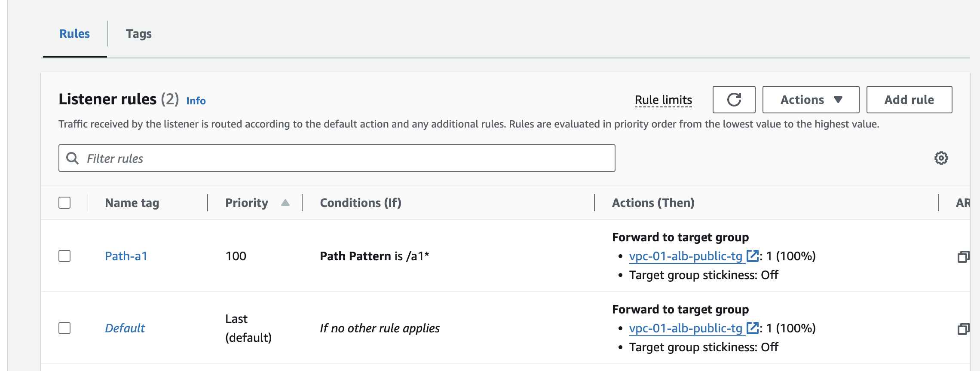Open vpc-01-alb-public-tg link in Default row
The height and width of the screenshot is (371, 980).
click(x=686, y=328)
